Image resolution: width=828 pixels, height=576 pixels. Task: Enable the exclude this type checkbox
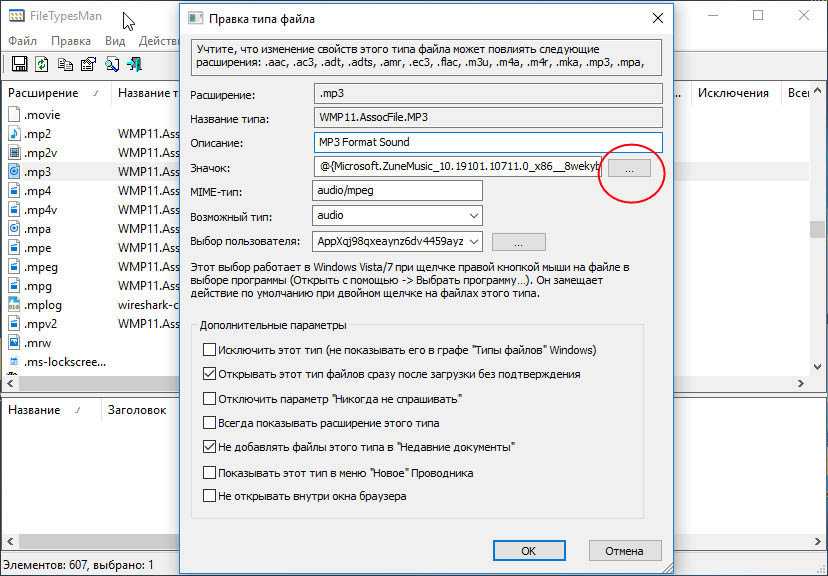(x=209, y=350)
